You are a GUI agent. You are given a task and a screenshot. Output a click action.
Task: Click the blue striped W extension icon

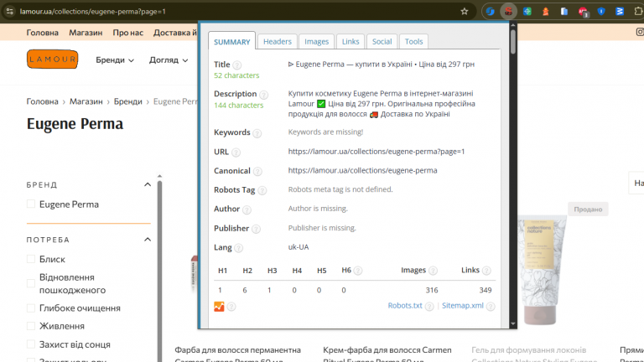click(620, 12)
